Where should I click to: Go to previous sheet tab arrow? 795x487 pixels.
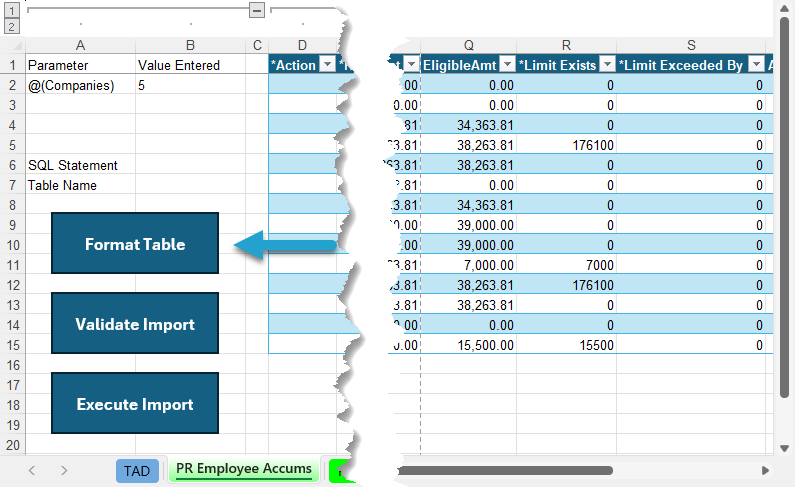pyautogui.click(x=32, y=470)
